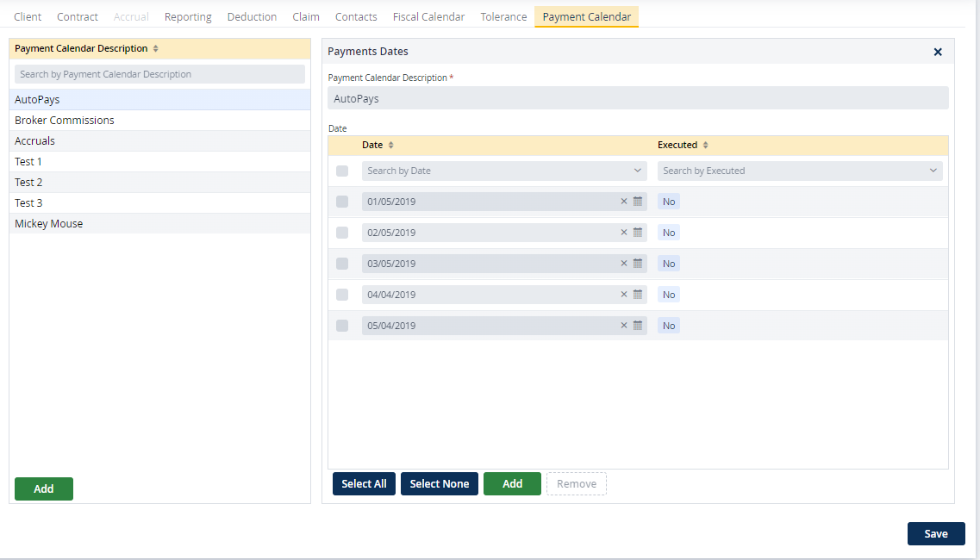
Task: Select the 05/04/2019 row checkbox
Action: 342,326
